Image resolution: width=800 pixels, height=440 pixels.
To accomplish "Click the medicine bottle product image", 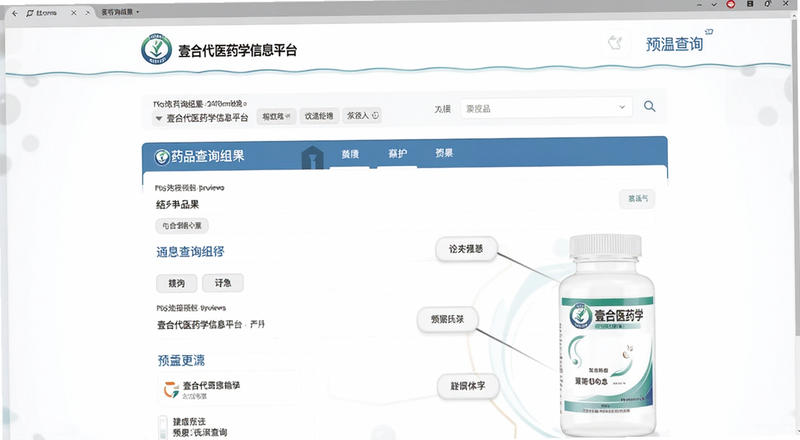I will point(607,335).
